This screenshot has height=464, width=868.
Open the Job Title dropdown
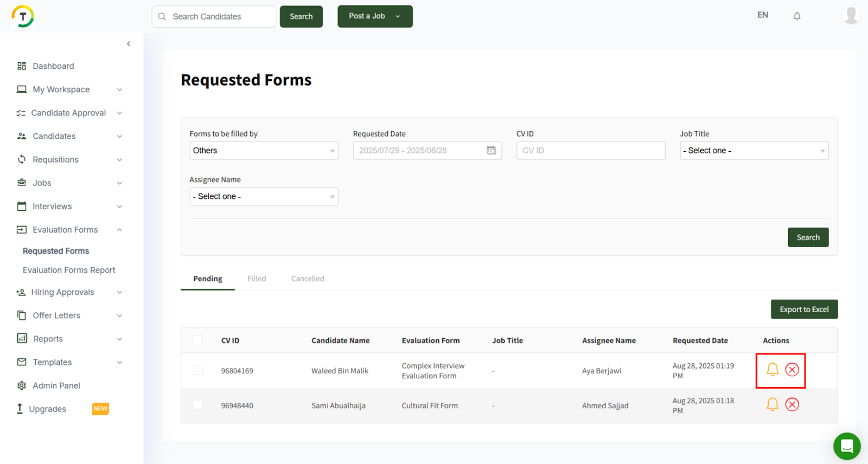coord(754,151)
